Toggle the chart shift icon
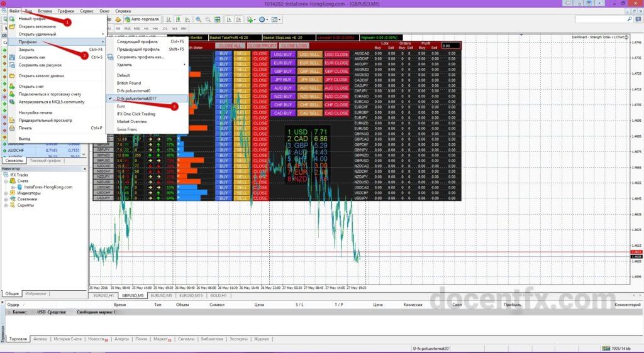The height and width of the screenshot is (353, 644). click(x=238, y=19)
